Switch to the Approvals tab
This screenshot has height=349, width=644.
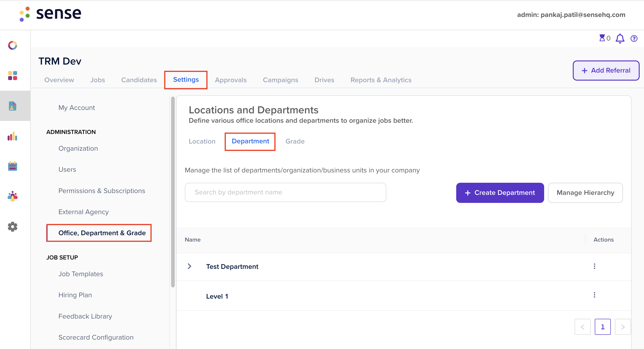pos(231,80)
